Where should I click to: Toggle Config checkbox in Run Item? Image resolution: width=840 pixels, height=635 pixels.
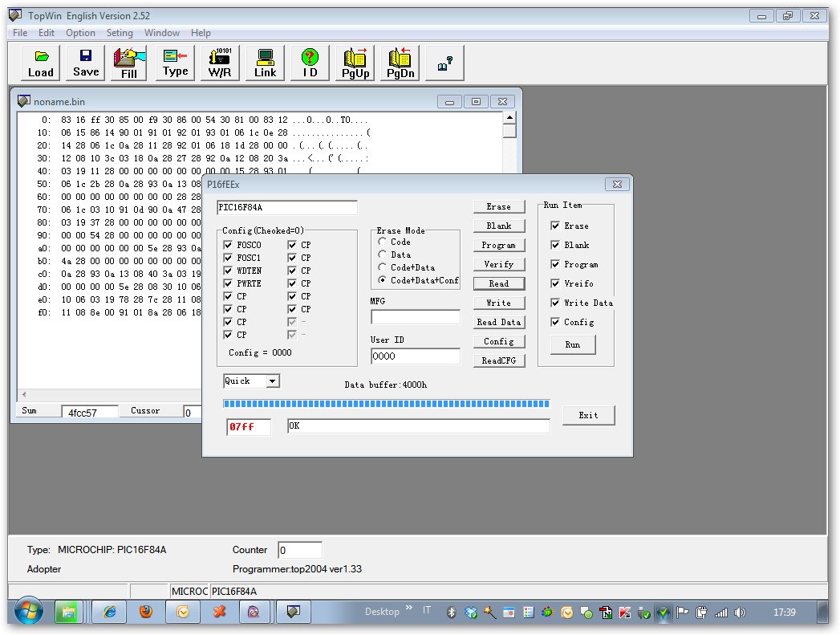point(555,322)
